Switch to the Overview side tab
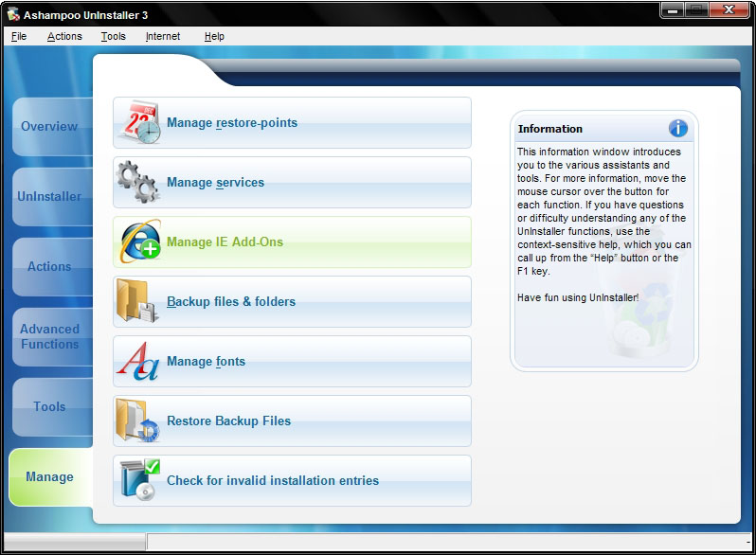The height and width of the screenshot is (555, 756). click(x=52, y=126)
